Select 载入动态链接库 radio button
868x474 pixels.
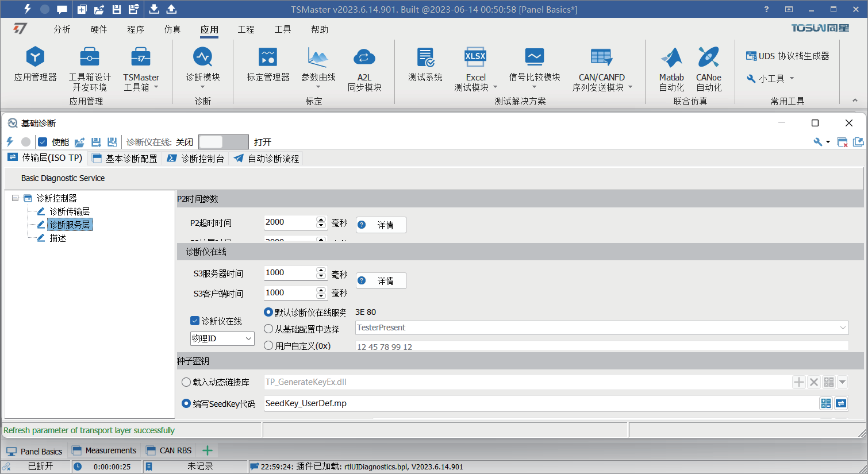click(186, 382)
